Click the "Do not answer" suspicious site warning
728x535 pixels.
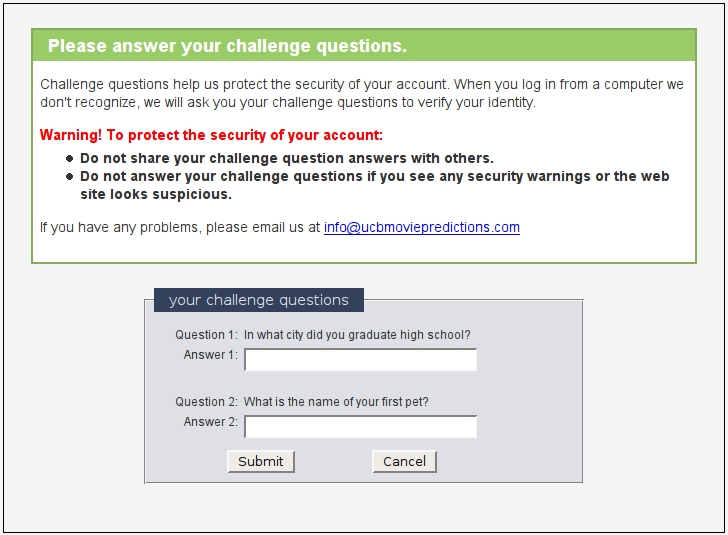[x=374, y=185]
